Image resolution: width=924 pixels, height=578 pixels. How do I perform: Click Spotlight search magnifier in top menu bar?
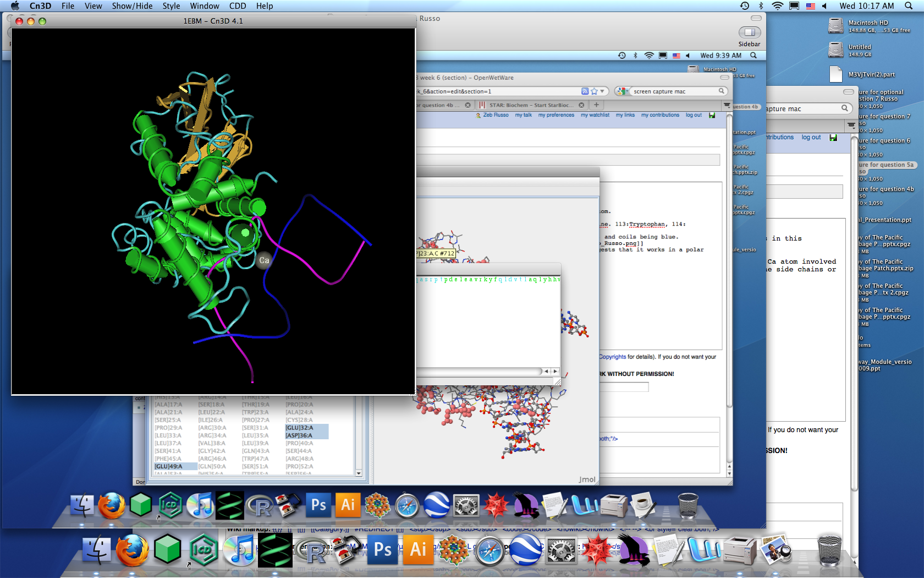tap(909, 6)
